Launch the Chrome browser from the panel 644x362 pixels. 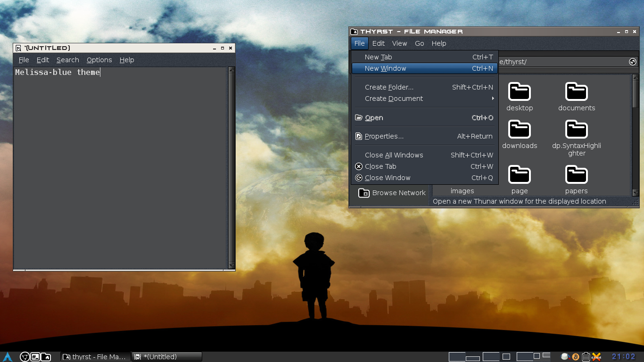[25, 357]
